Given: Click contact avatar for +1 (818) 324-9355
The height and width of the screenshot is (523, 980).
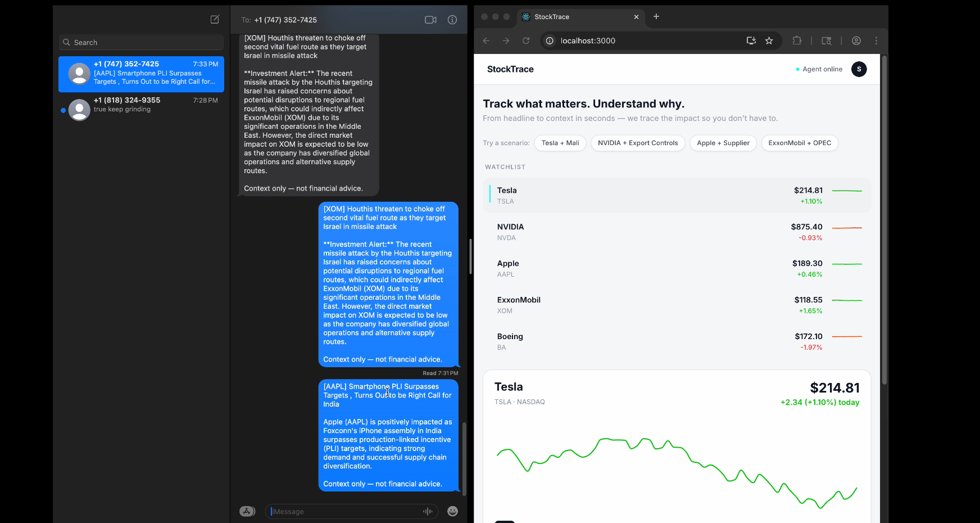Looking at the screenshot, I should (x=79, y=110).
